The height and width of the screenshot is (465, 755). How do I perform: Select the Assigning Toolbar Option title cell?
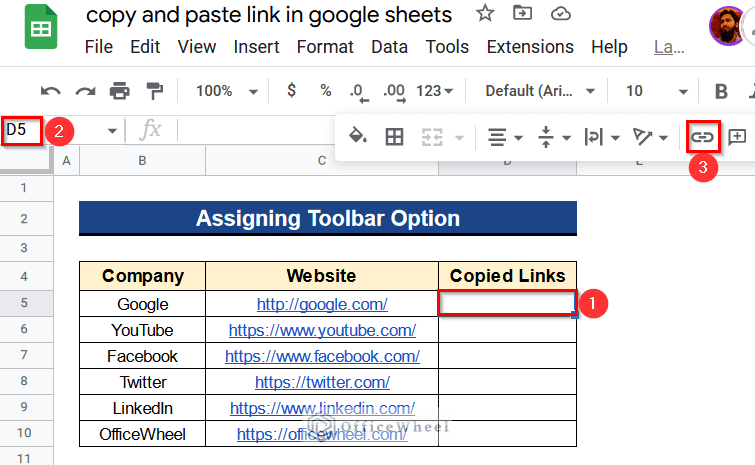click(328, 218)
